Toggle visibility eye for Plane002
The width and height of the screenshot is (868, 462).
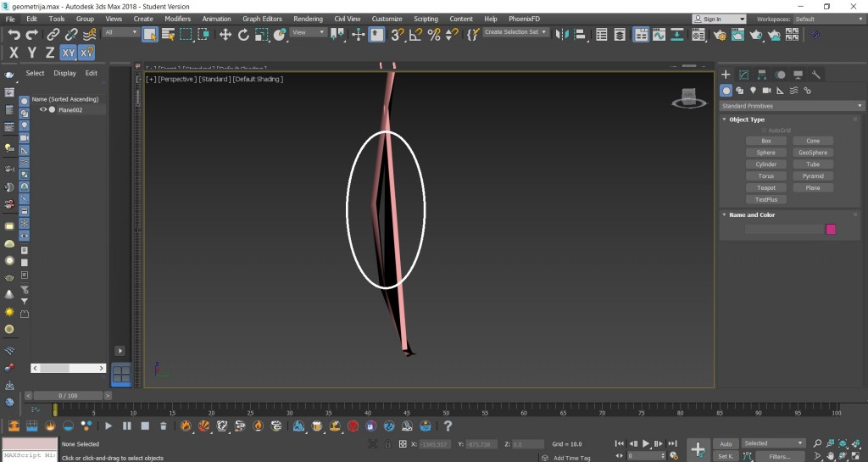pyautogui.click(x=43, y=109)
